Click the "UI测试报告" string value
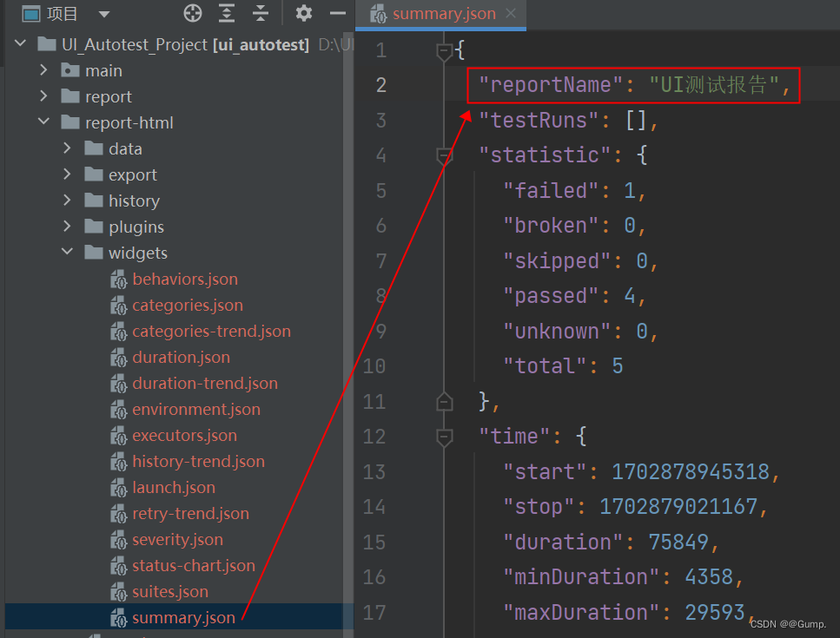This screenshot has height=638, width=840. click(713, 85)
